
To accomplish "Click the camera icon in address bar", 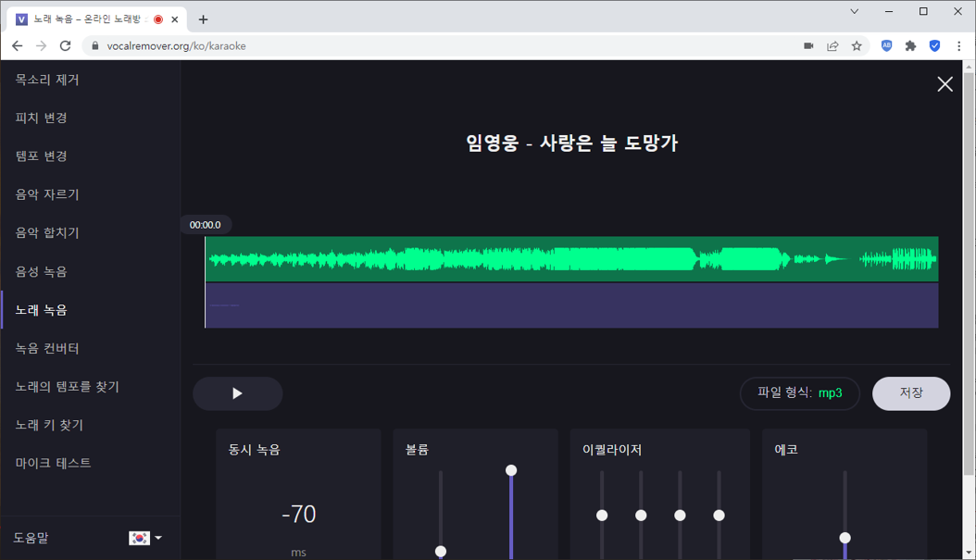I will (x=808, y=45).
